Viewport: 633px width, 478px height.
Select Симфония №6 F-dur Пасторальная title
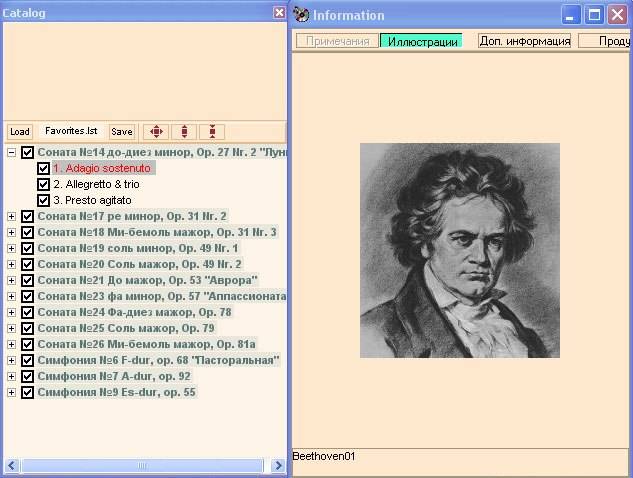pos(159,360)
